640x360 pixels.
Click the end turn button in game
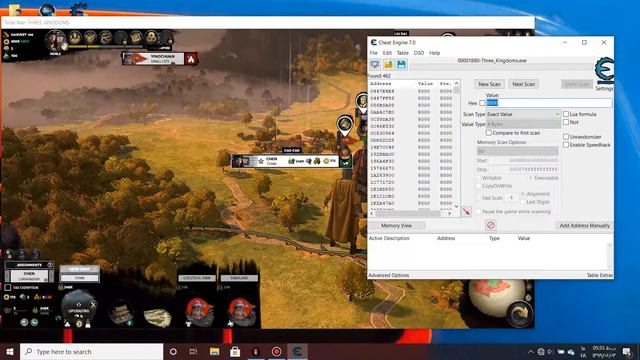click(x=519, y=313)
